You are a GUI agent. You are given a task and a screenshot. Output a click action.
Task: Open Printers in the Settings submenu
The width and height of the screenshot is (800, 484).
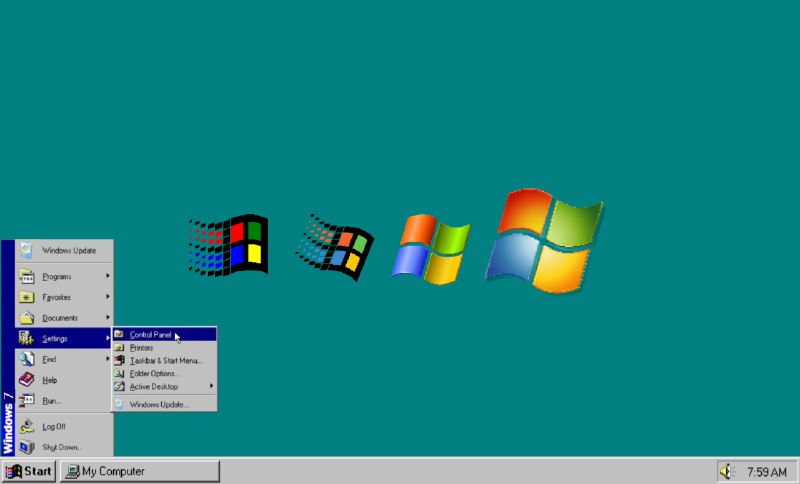[165, 348]
